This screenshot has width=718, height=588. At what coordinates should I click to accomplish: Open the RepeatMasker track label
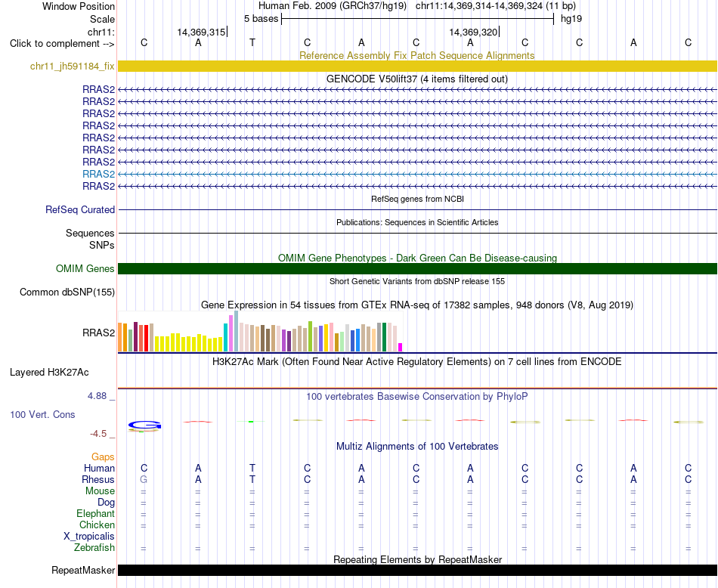click(83, 570)
